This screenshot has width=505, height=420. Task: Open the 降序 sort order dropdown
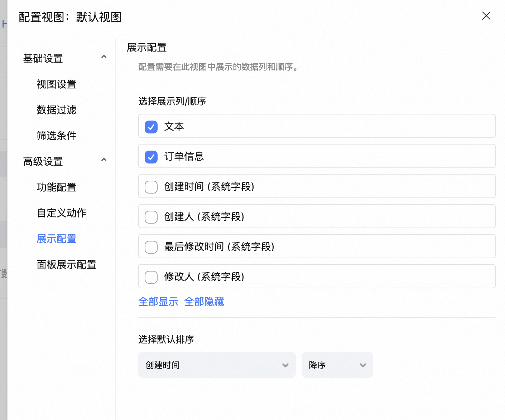click(337, 365)
